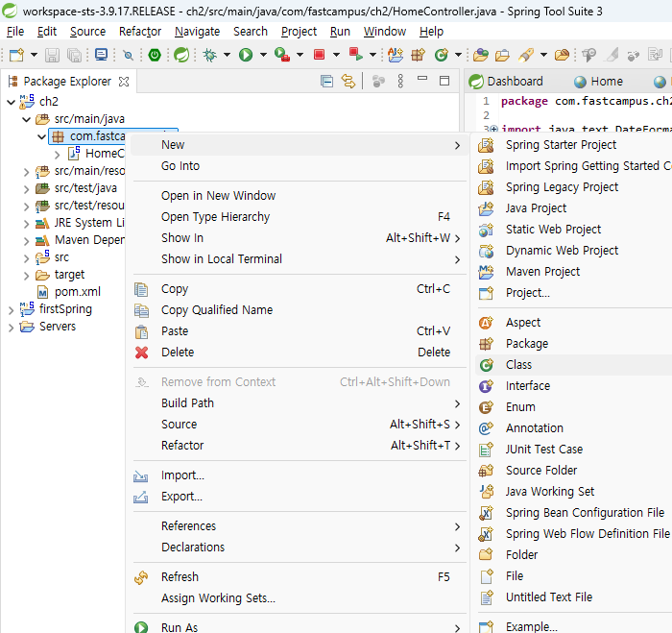Image resolution: width=672 pixels, height=633 pixels.
Task: Click the green Run toolbar button
Action: point(246,55)
